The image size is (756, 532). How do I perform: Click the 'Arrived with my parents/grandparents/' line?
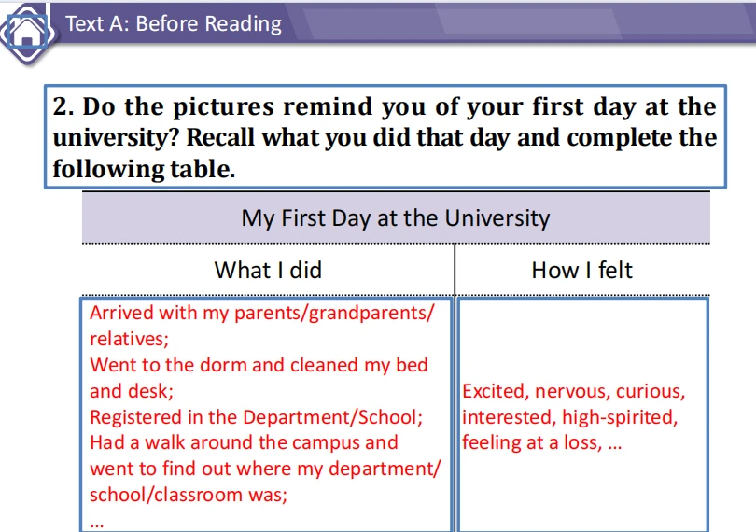click(x=262, y=313)
